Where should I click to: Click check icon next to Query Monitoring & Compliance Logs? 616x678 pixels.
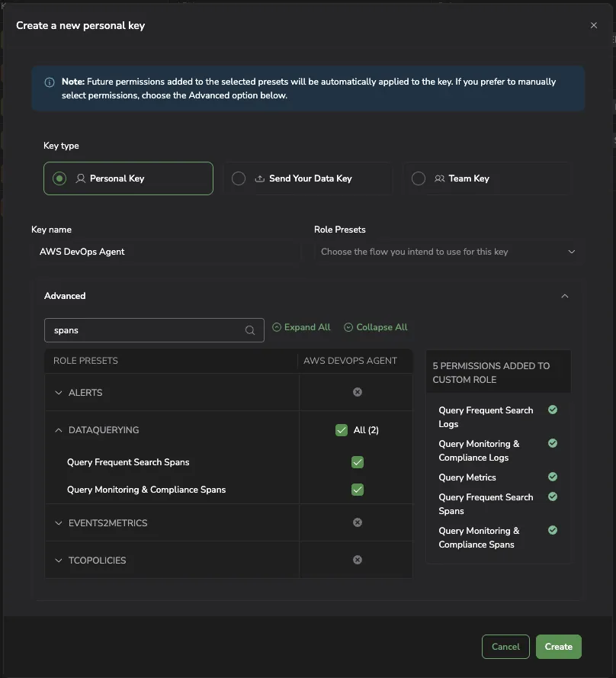pos(553,443)
